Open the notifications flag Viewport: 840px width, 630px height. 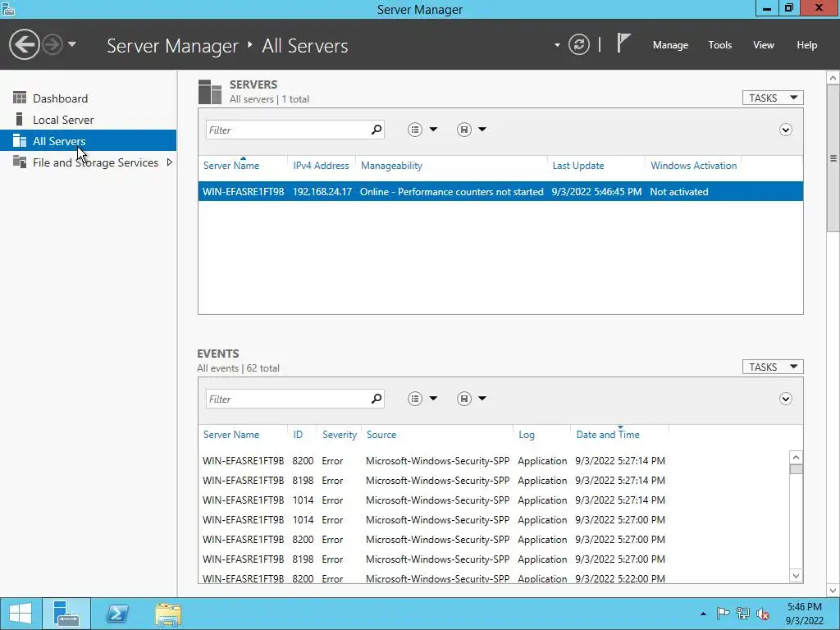click(x=623, y=43)
